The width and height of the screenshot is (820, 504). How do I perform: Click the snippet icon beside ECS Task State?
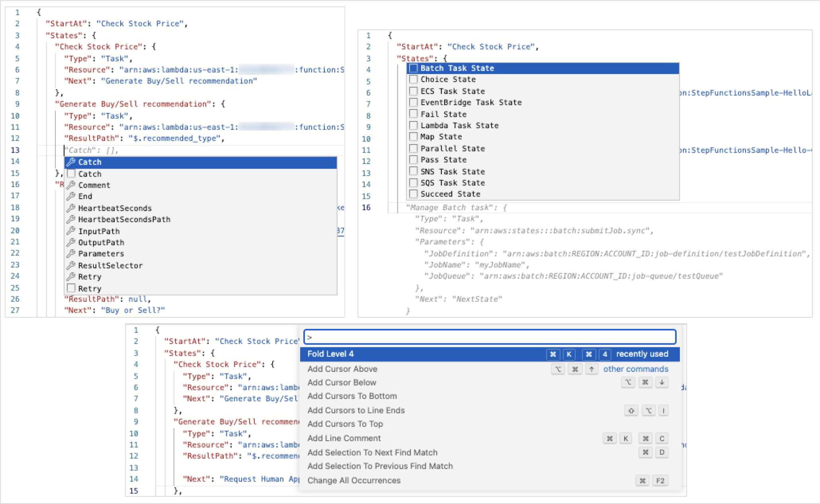(x=414, y=91)
